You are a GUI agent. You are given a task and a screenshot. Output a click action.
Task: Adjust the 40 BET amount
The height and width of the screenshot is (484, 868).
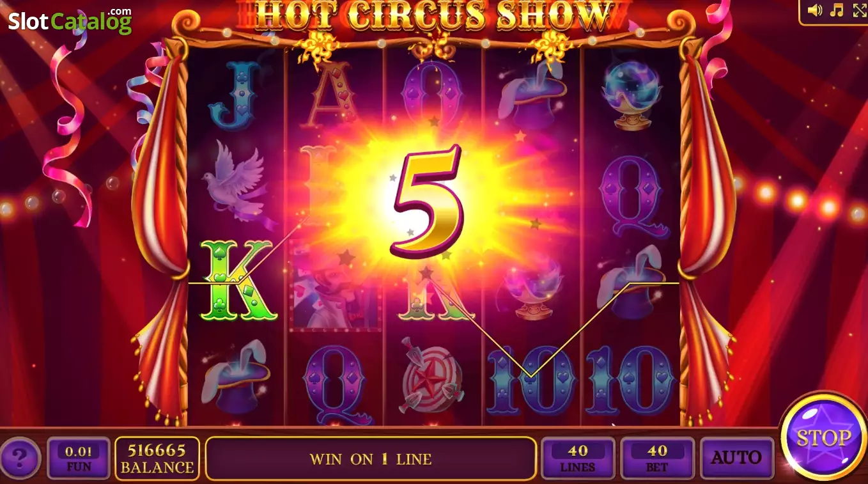657,458
